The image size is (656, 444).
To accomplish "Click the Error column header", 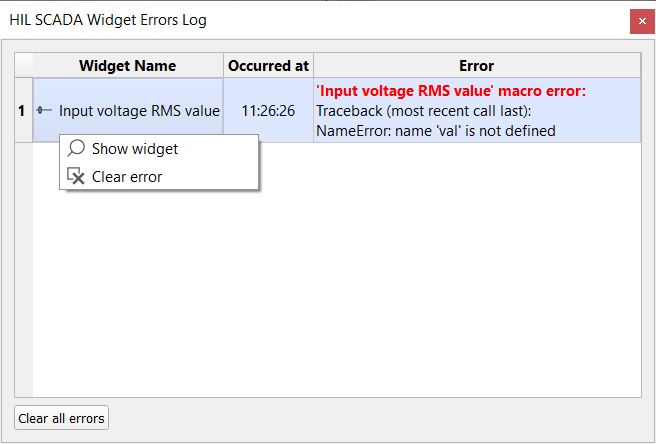I will point(476,66).
